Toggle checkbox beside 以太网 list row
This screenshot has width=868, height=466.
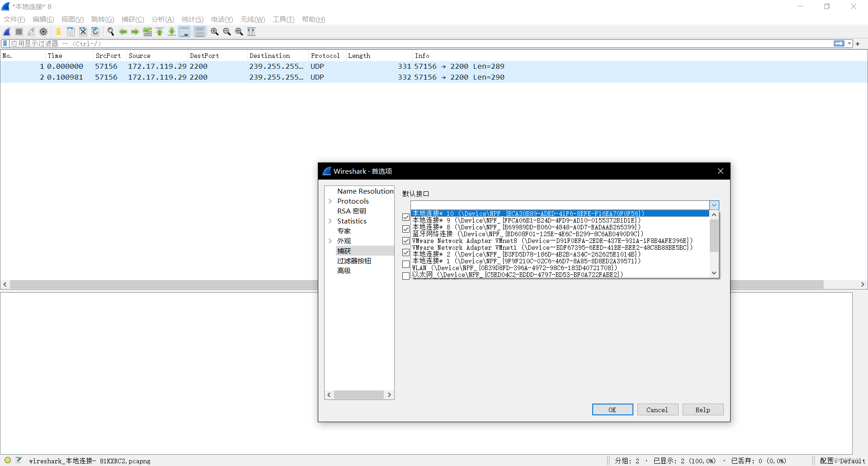[x=406, y=276]
